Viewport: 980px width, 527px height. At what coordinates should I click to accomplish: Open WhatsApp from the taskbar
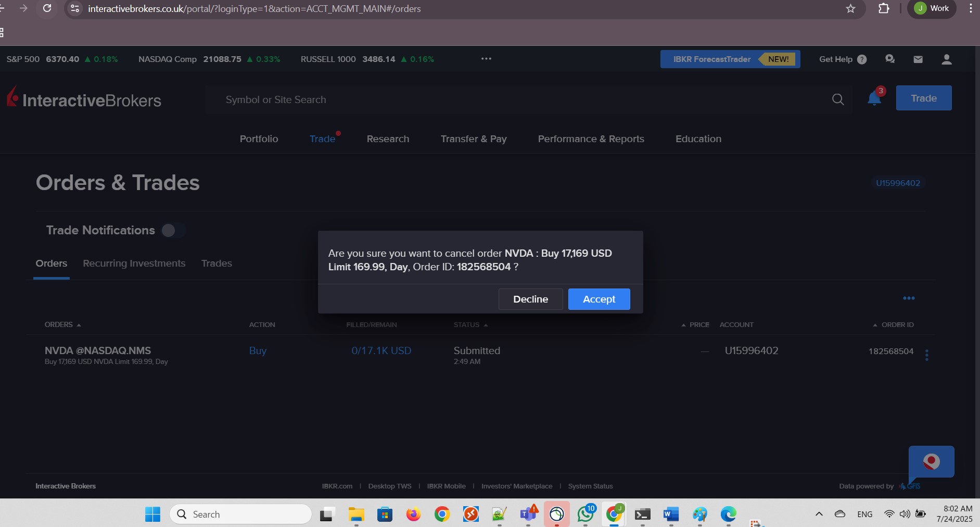coord(586,515)
